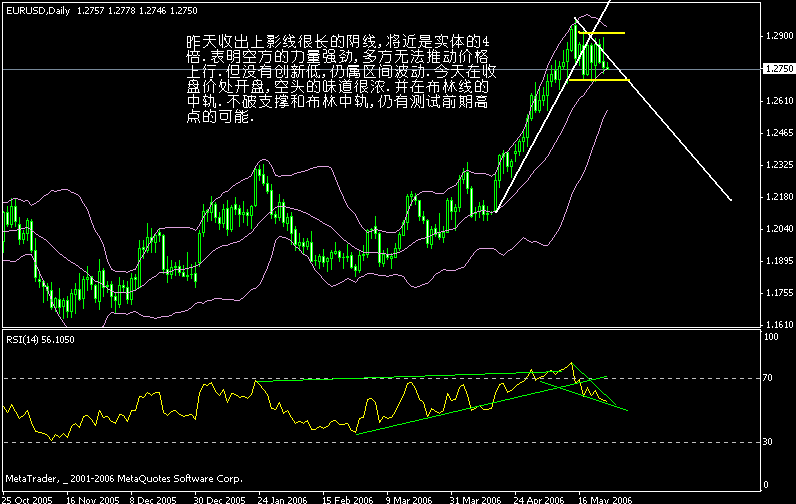Click the EURUSD,Daily chart title

[x=38, y=11]
